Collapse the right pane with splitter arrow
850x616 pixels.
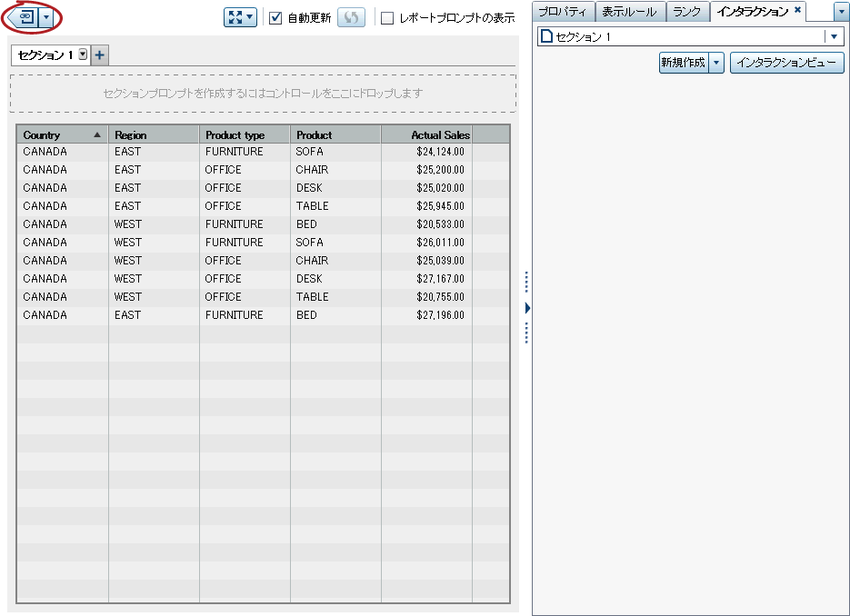coord(527,309)
